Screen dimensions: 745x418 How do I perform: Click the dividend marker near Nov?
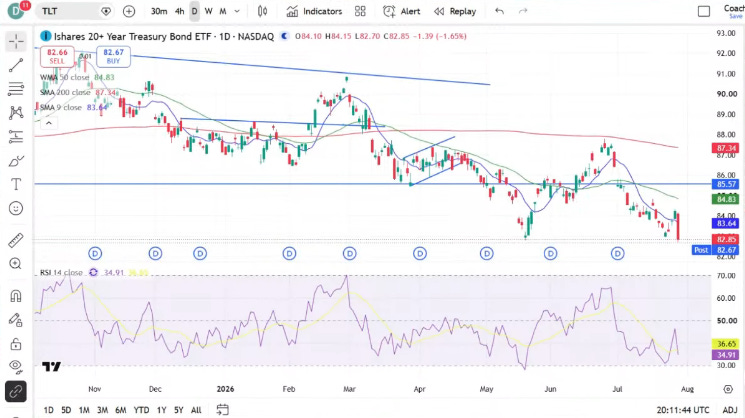tap(95, 254)
